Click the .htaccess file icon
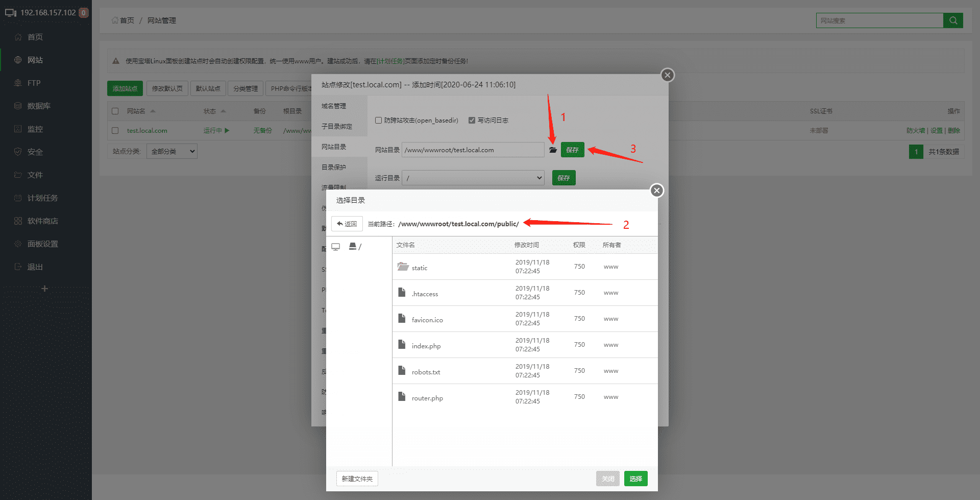The width and height of the screenshot is (980, 500). 402,293
